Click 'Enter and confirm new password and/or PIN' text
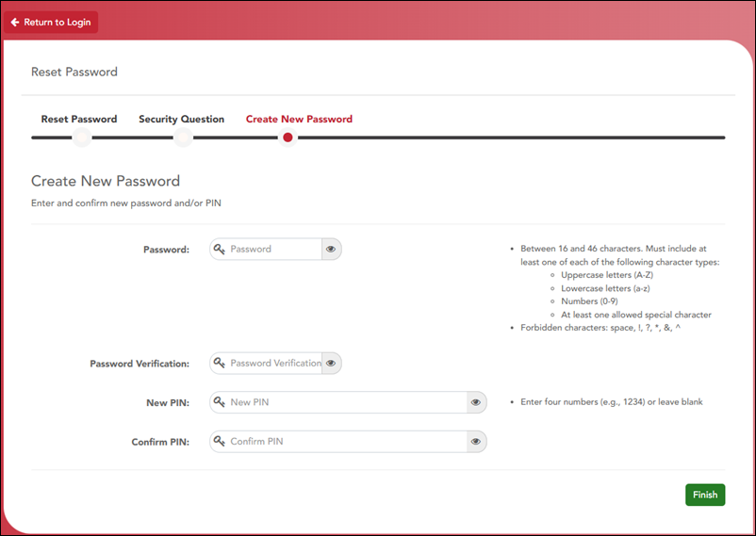756x536 pixels. [x=126, y=203]
